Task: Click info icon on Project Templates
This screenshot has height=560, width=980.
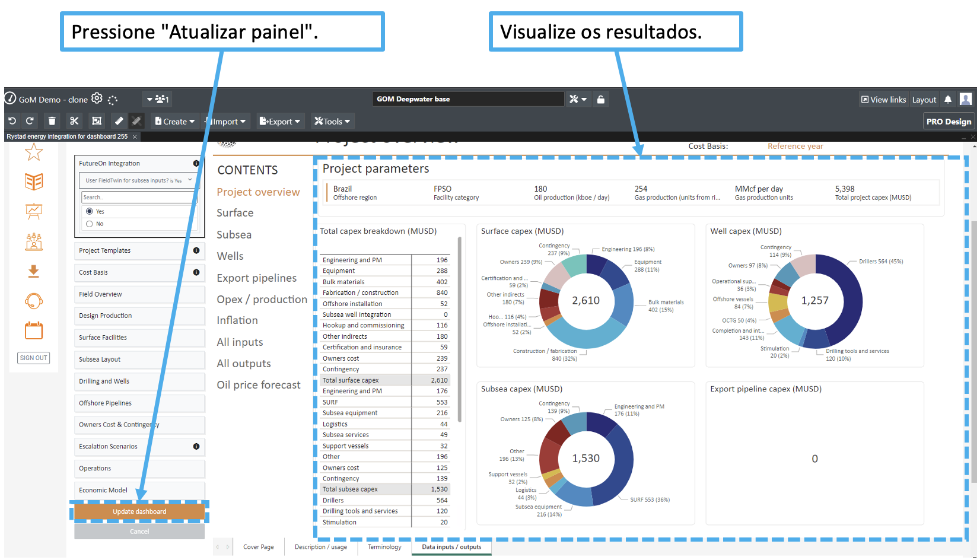Action: pyautogui.click(x=196, y=250)
